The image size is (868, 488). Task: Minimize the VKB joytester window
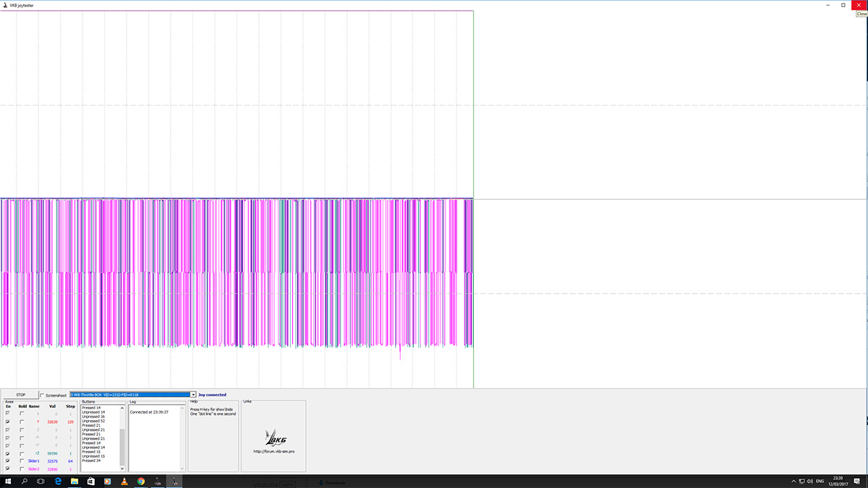(827, 4)
